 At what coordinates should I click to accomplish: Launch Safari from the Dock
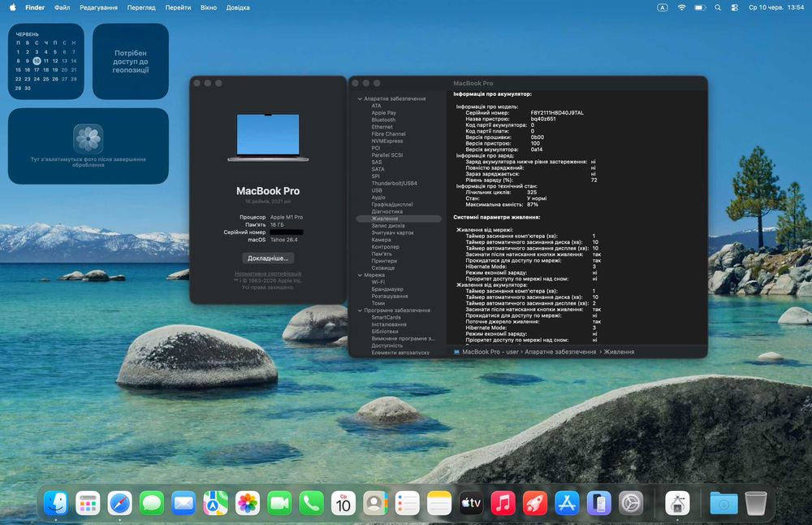(119, 503)
